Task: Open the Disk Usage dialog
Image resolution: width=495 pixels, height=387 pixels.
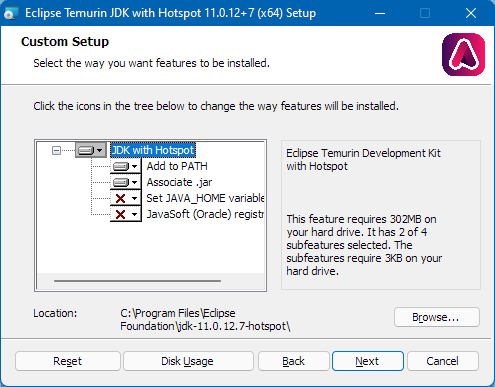Action: tap(188, 361)
